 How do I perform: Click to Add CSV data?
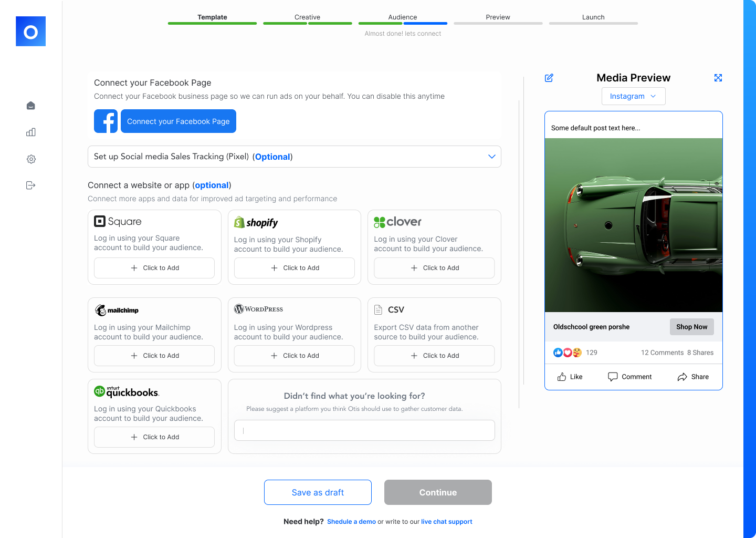[x=434, y=356]
